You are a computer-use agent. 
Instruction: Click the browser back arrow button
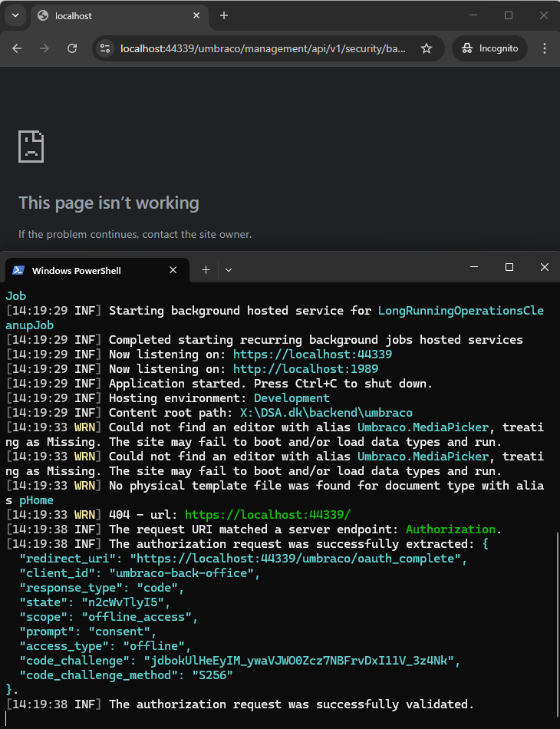click(17, 48)
